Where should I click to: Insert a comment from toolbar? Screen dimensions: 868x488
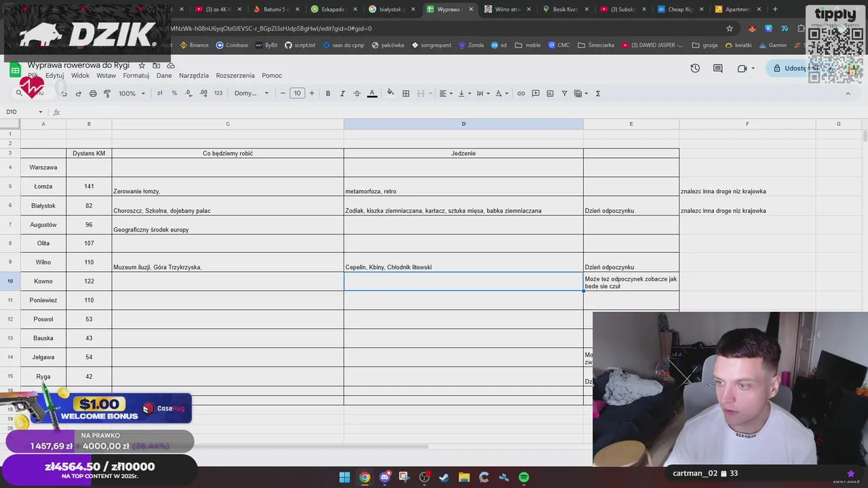click(x=536, y=94)
